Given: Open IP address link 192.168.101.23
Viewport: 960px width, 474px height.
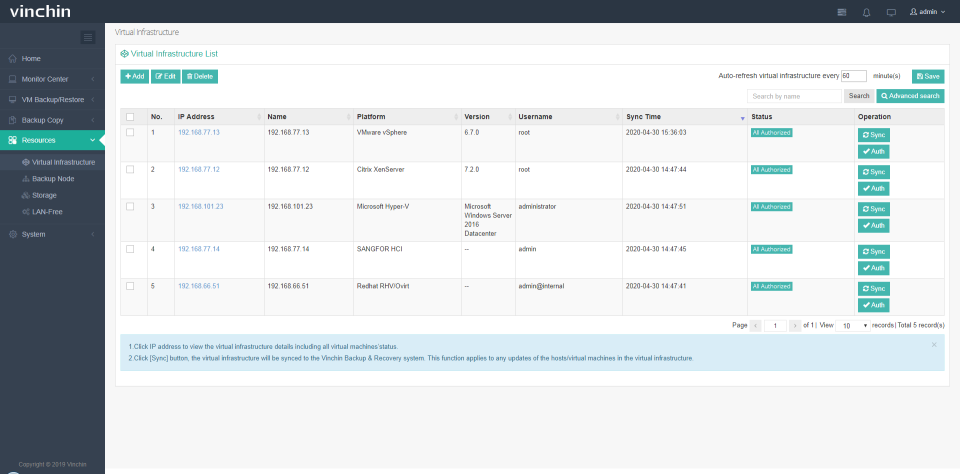Looking at the screenshot, I should click(x=201, y=206).
